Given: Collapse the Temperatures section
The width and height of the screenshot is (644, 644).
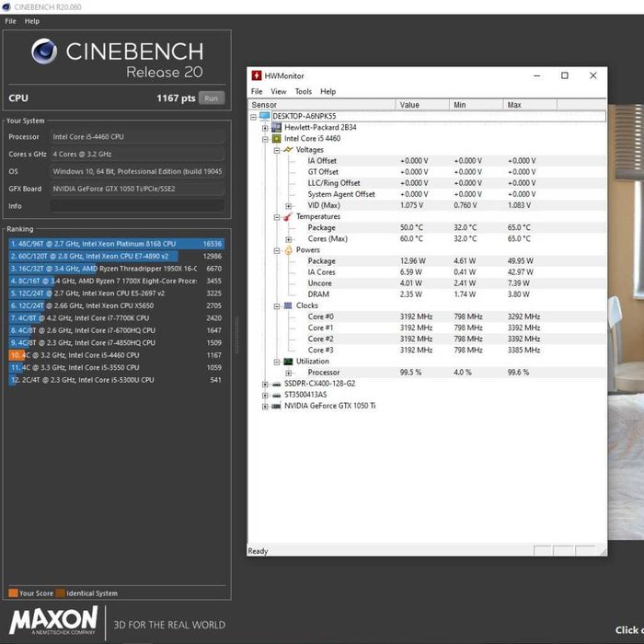Looking at the screenshot, I should click(277, 217).
